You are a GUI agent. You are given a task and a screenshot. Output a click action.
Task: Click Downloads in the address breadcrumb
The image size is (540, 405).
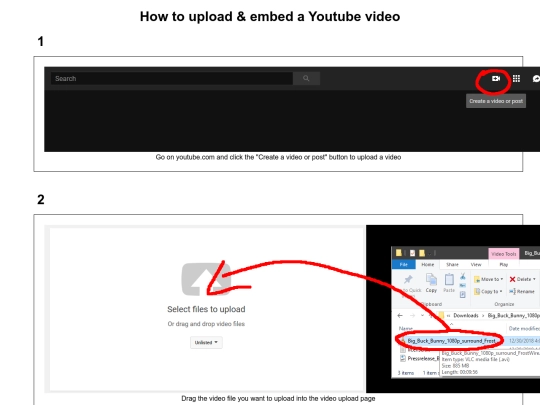click(x=466, y=315)
